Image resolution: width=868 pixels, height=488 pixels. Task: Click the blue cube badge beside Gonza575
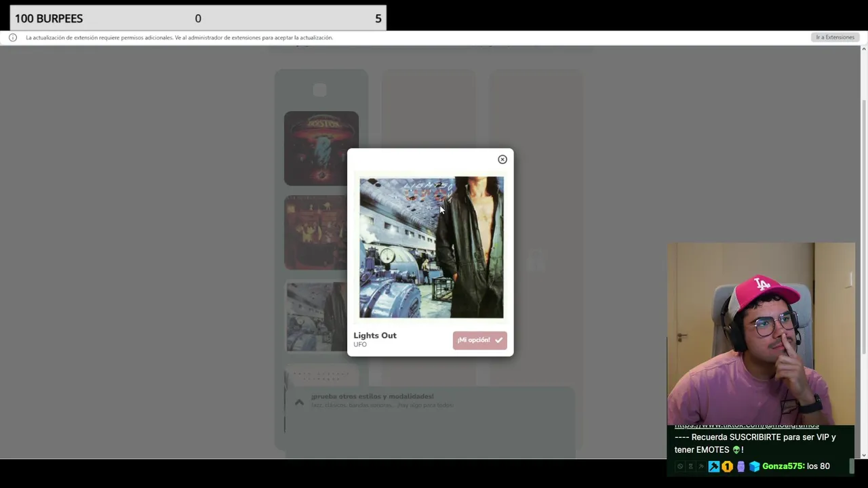point(754,466)
